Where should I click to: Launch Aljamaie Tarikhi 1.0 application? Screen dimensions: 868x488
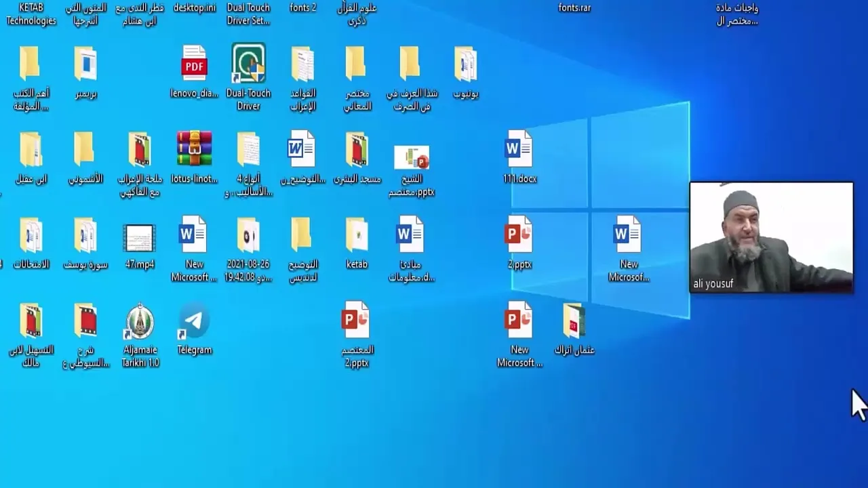pyautogui.click(x=140, y=321)
